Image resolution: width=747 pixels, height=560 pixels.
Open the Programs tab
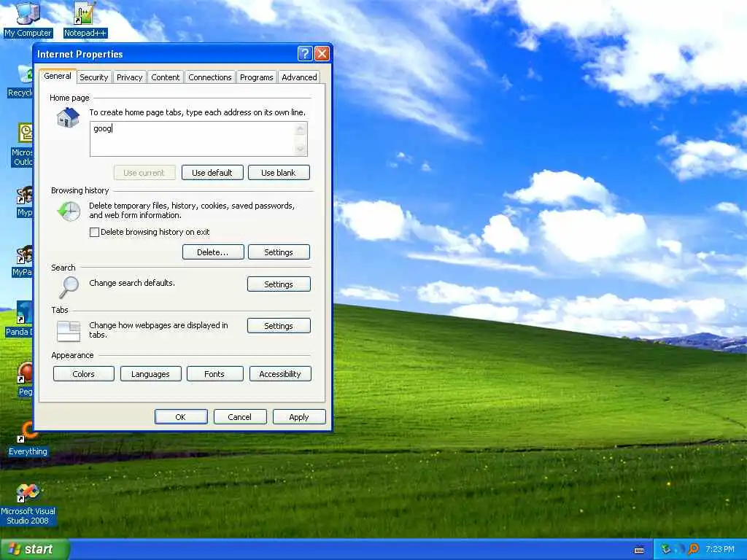pyautogui.click(x=256, y=77)
